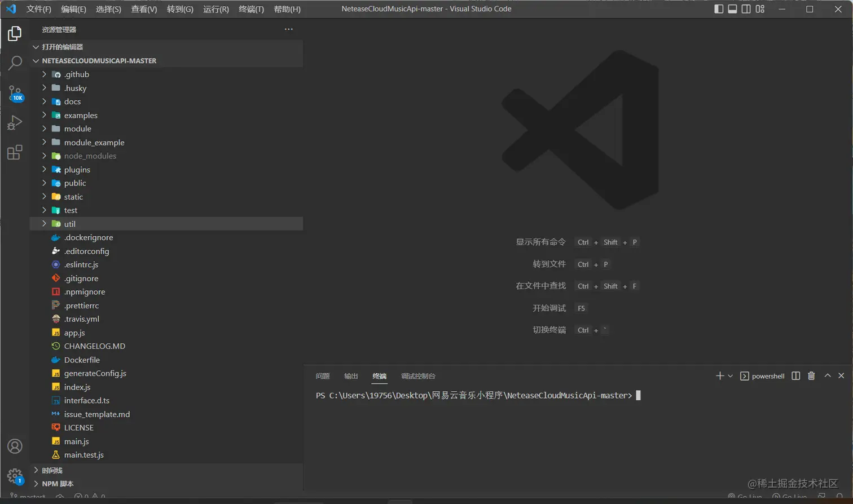The height and width of the screenshot is (504, 853).
Task: Open .gitignore file
Action: (x=166, y=278)
